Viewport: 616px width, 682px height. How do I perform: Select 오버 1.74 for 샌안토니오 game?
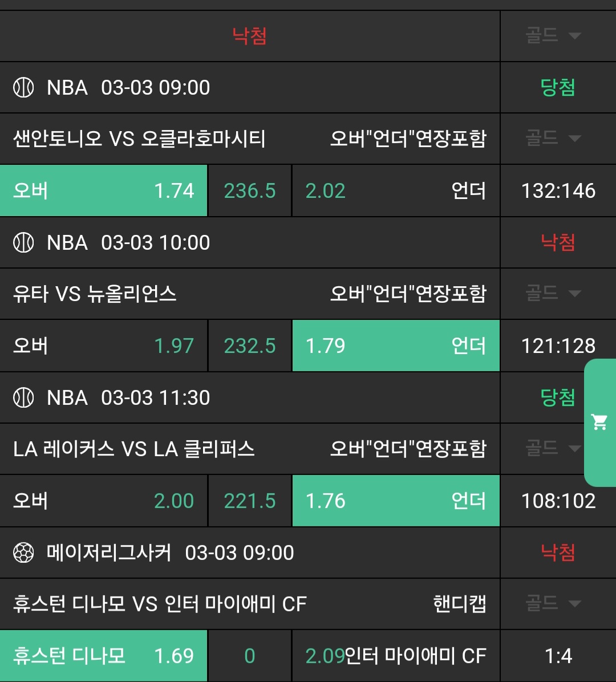pos(103,191)
